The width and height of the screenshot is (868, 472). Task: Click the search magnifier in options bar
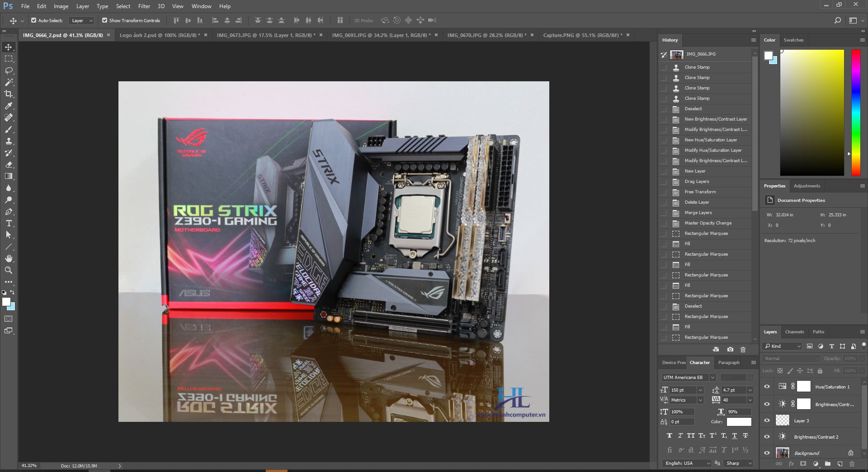click(x=837, y=20)
